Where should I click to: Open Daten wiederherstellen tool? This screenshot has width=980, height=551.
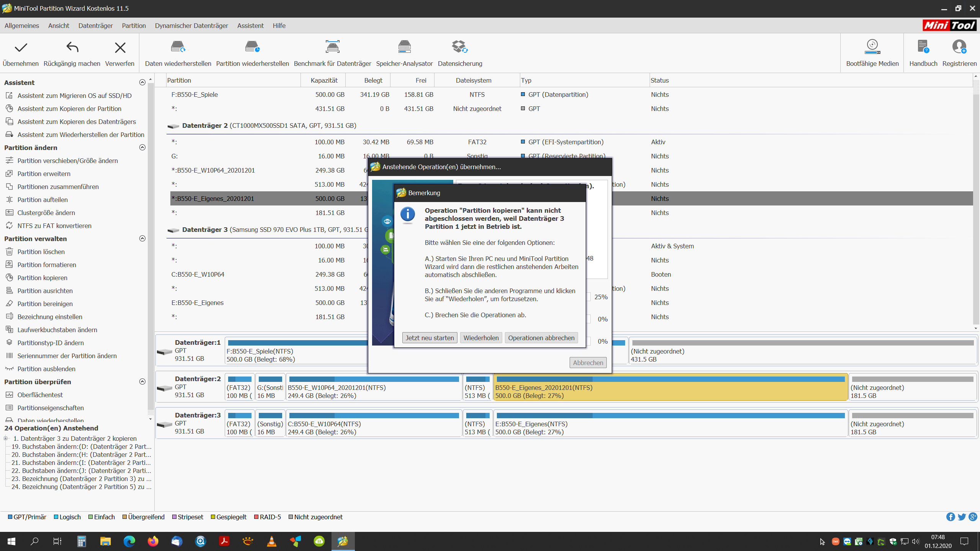coord(178,47)
